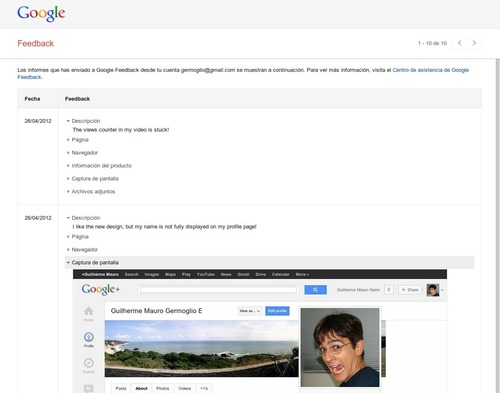The image size is (500, 393).
Task: Go to next page of feedback reports
Action: point(474,43)
